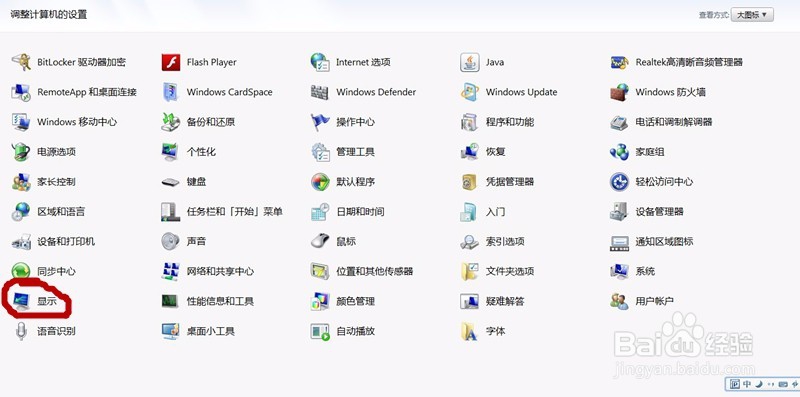Click 颜色管理 link
The image size is (800, 397).
(x=356, y=302)
